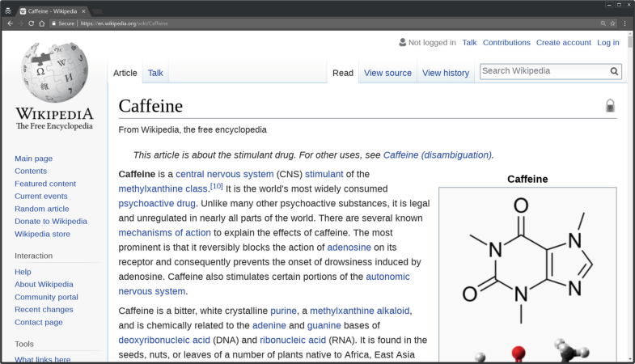Screen dimensions: 635x364
Task: Click the Create account link
Action: point(563,43)
